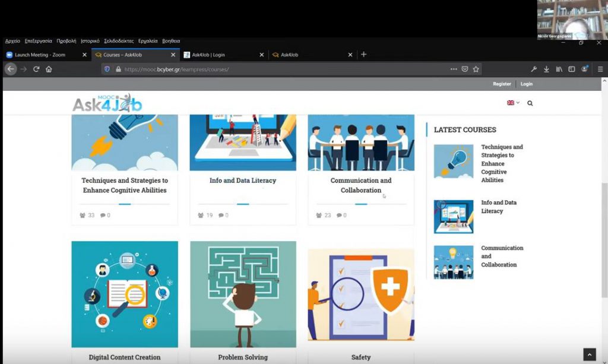The height and width of the screenshot is (364, 608).
Task: Bookmark this page with the star icon
Action: click(x=476, y=69)
